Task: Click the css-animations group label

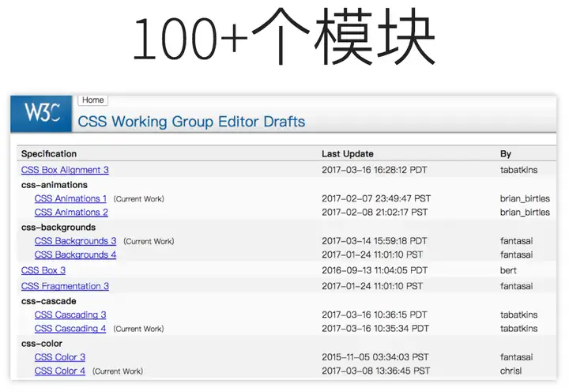Action: (55, 185)
